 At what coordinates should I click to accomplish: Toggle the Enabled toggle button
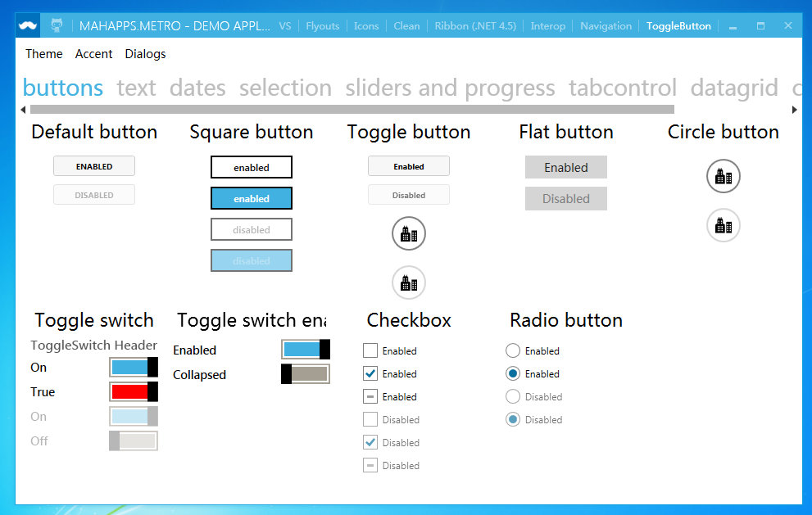409,166
